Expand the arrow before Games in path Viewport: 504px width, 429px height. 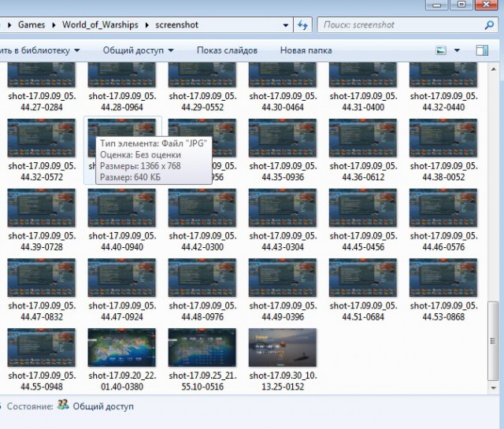tap(9, 25)
